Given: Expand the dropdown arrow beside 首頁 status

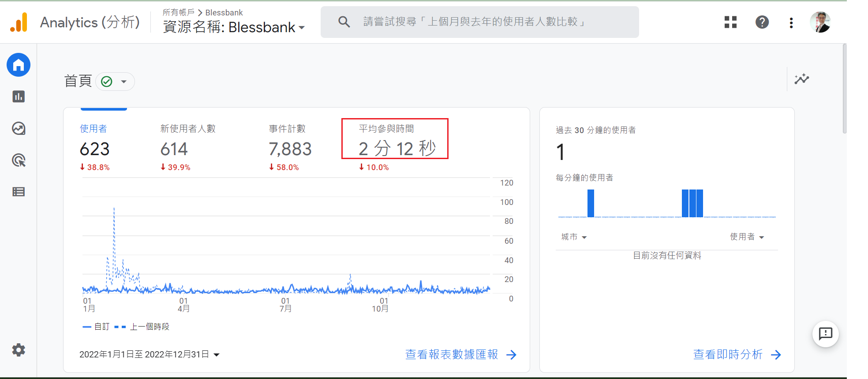Looking at the screenshot, I should 124,82.
